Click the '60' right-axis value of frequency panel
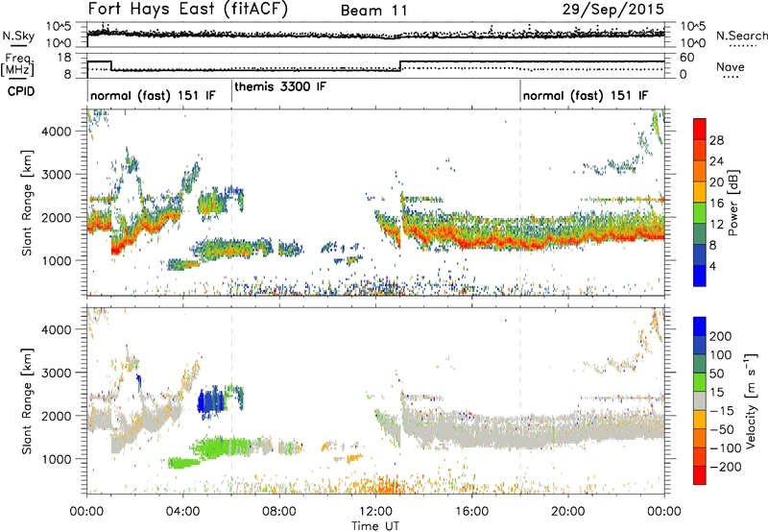 point(687,58)
